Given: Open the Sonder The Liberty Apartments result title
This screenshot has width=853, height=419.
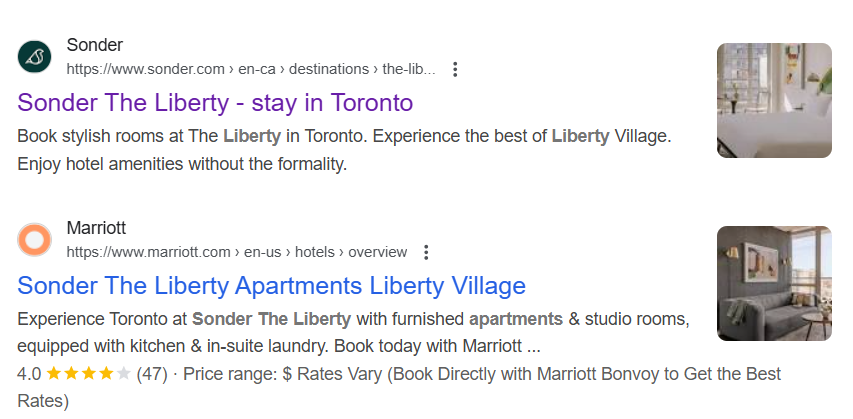Looking at the screenshot, I should click(x=272, y=285).
